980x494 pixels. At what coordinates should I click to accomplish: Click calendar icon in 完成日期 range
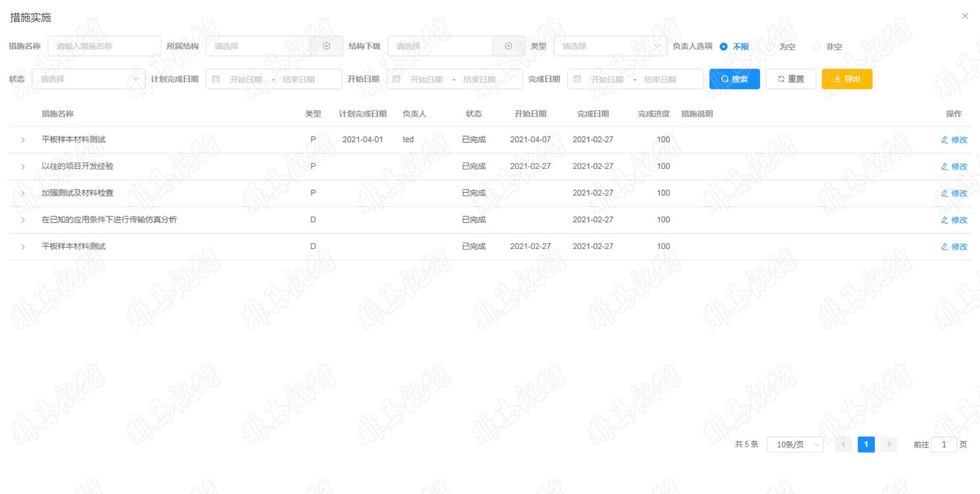click(x=577, y=79)
